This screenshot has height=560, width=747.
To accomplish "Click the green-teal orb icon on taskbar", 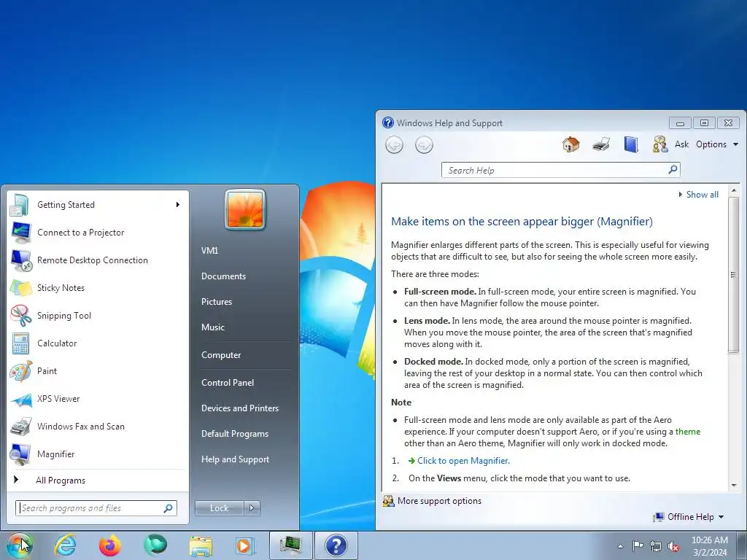I will click(155, 545).
